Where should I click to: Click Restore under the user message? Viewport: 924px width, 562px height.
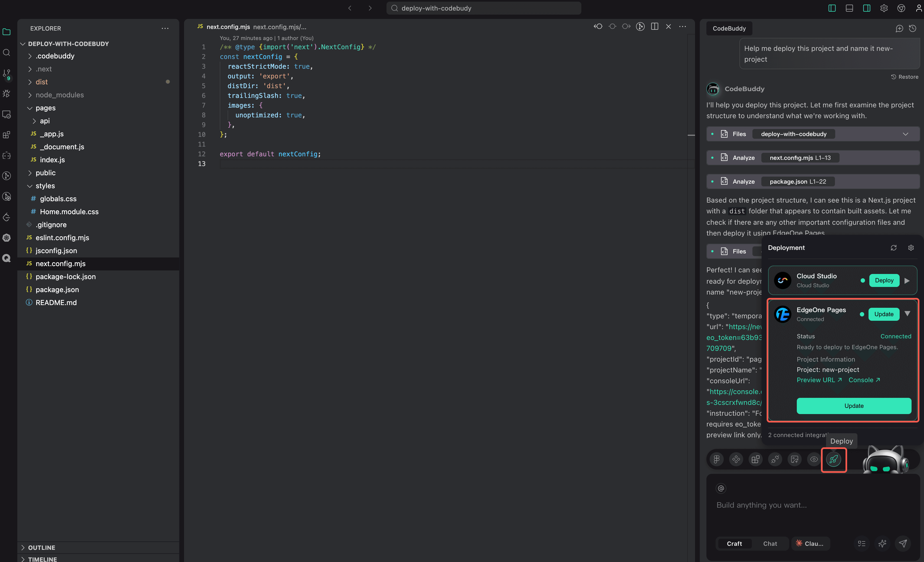[905, 77]
